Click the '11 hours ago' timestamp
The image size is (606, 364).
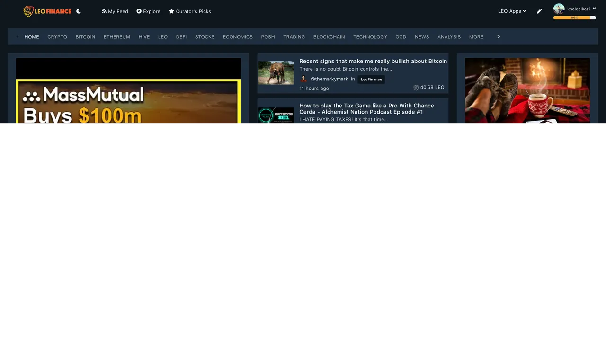pyautogui.click(x=314, y=89)
